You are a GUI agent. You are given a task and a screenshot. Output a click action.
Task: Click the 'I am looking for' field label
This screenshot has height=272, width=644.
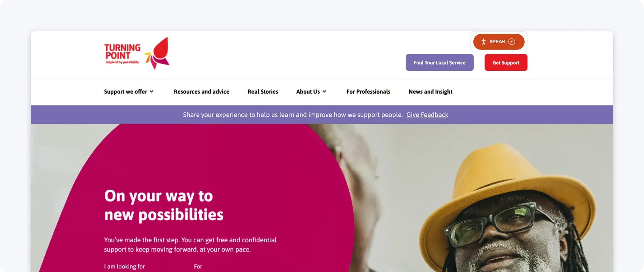click(x=124, y=266)
